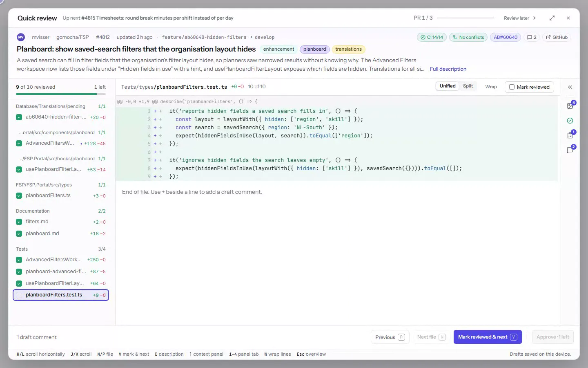Select the enhancement label

pos(278,49)
